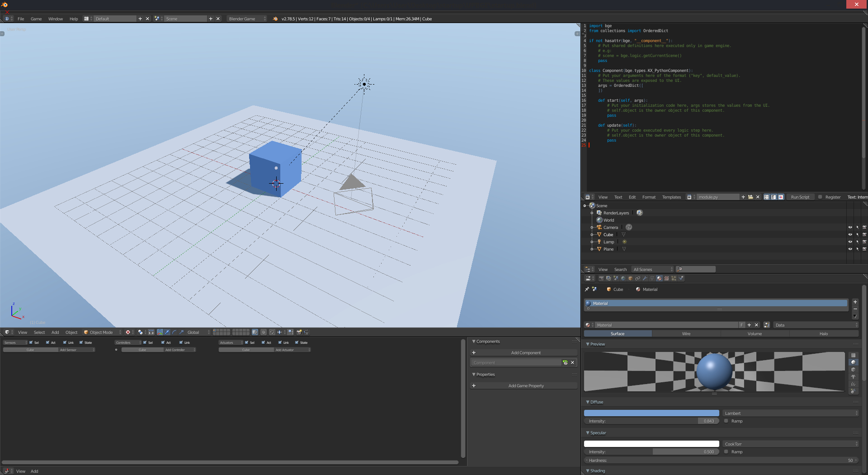Screen dimensions: 868x475
Task: Open the Particles properties tab icon
Action: [x=674, y=278]
